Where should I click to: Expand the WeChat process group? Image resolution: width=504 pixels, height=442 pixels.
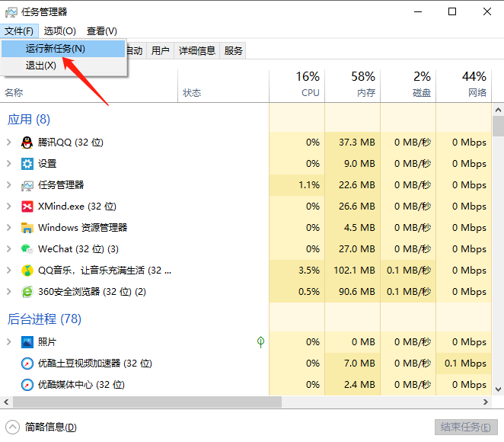(x=9, y=249)
